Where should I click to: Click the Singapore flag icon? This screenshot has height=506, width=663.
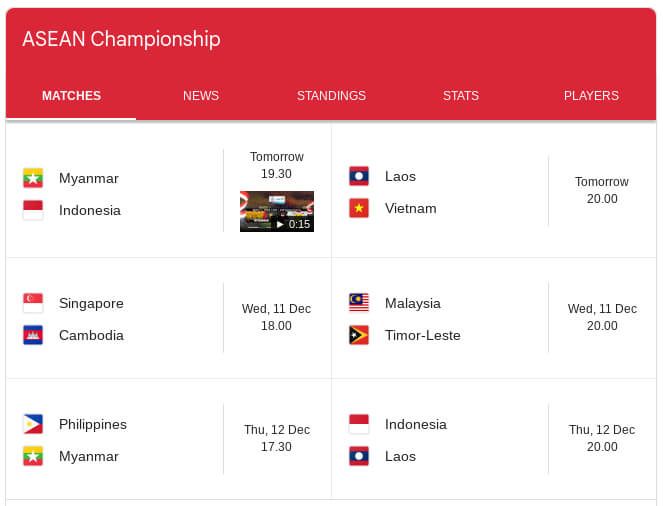[x=33, y=303]
